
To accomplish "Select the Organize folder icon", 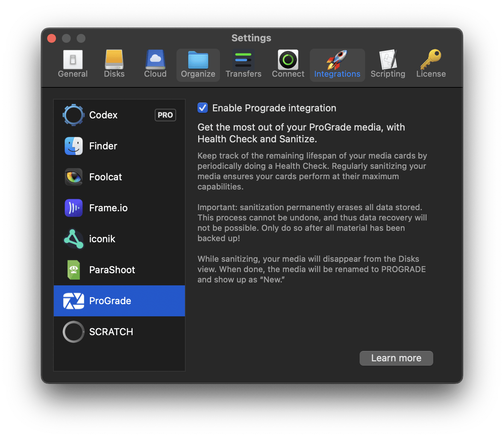I will [x=198, y=60].
